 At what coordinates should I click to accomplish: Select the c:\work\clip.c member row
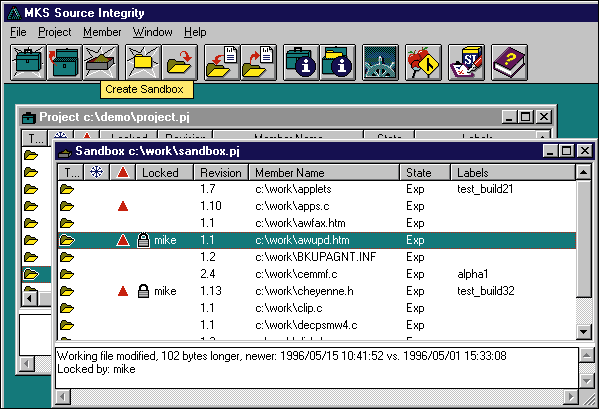click(x=317, y=308)
